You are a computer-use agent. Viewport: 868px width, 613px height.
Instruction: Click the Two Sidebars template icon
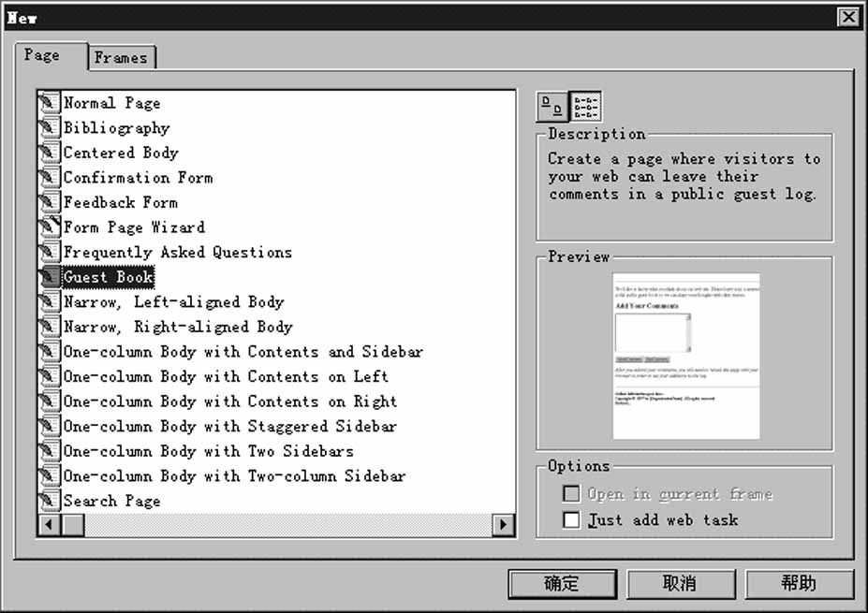point(50,451)
